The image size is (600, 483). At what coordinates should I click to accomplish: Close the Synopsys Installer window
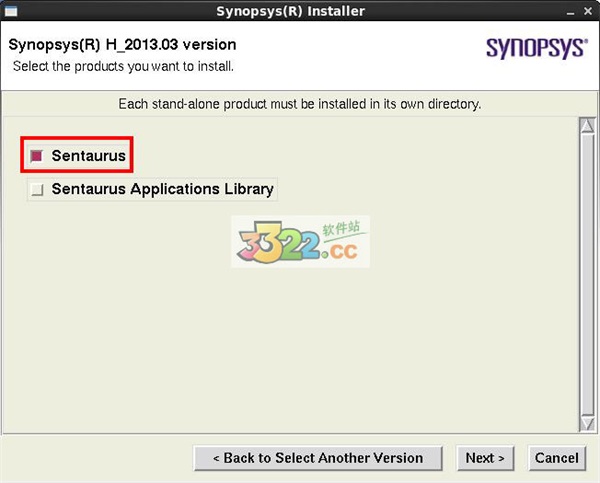tap(588, 11)
